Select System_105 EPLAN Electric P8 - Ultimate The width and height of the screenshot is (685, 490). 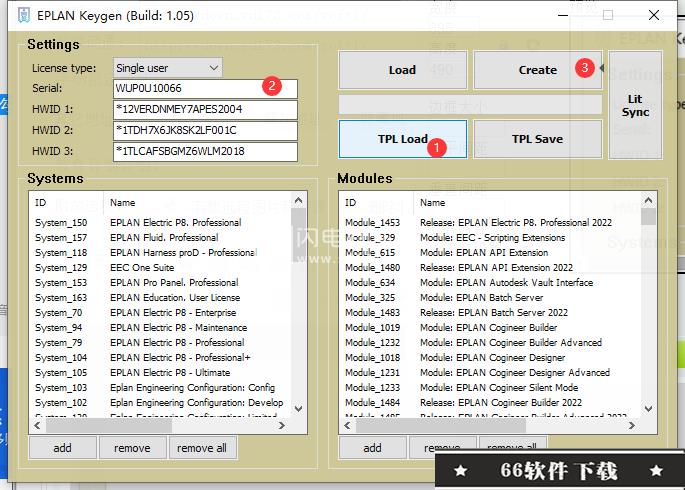161,373
